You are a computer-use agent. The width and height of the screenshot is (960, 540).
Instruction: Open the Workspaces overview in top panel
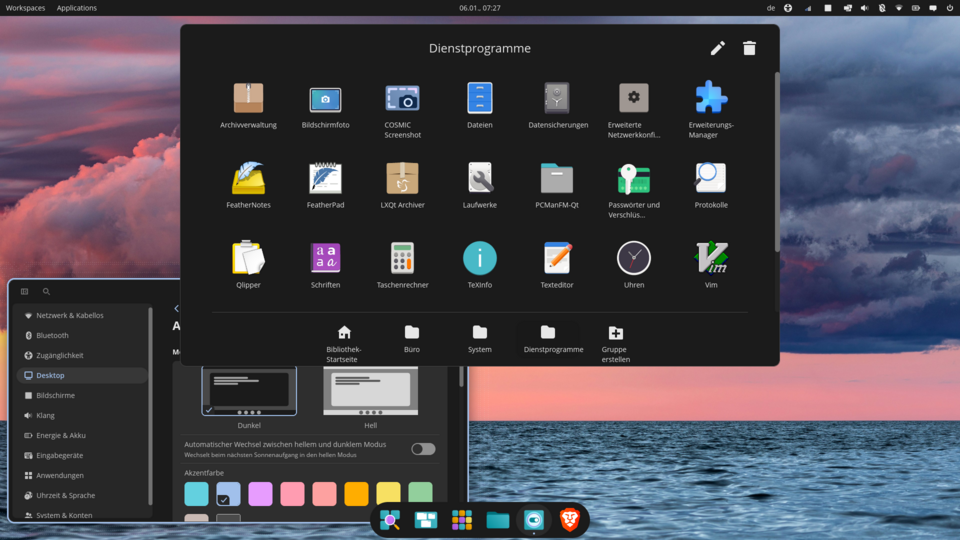25,8
